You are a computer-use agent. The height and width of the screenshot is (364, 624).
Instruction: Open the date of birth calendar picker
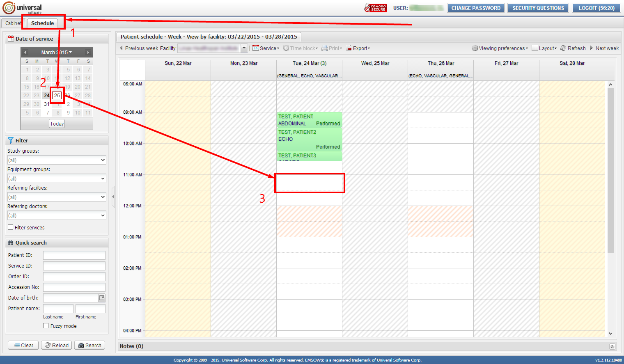coord(102,298)
